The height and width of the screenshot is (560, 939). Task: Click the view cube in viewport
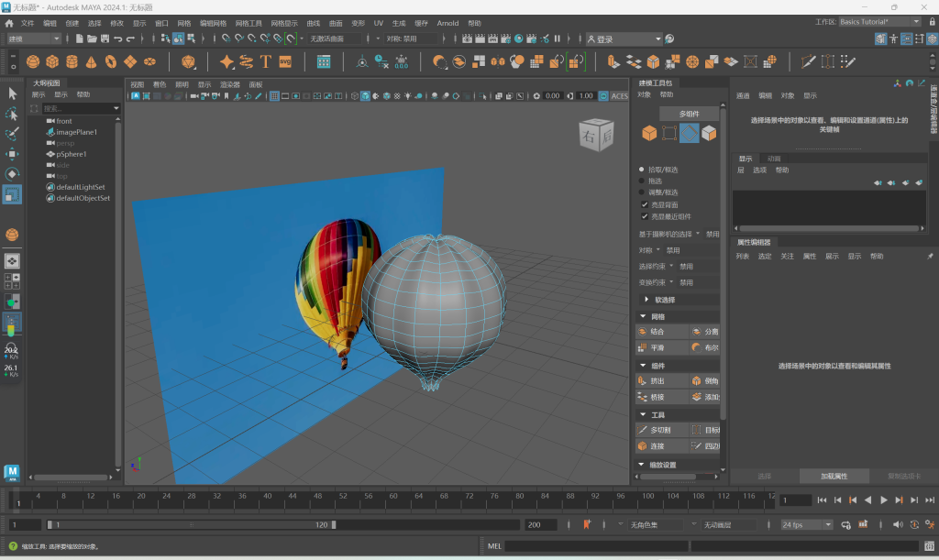pyautogui.click(x=596, y=135)
